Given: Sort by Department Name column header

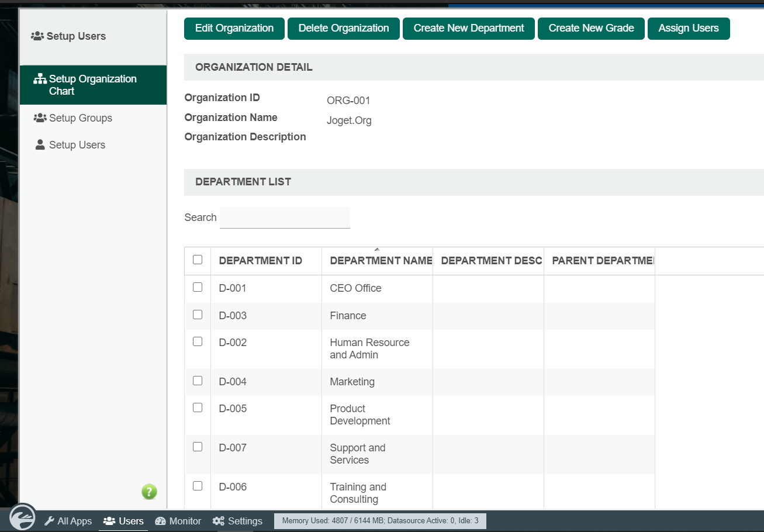Looking at the screenshot, I should point(381,261).
